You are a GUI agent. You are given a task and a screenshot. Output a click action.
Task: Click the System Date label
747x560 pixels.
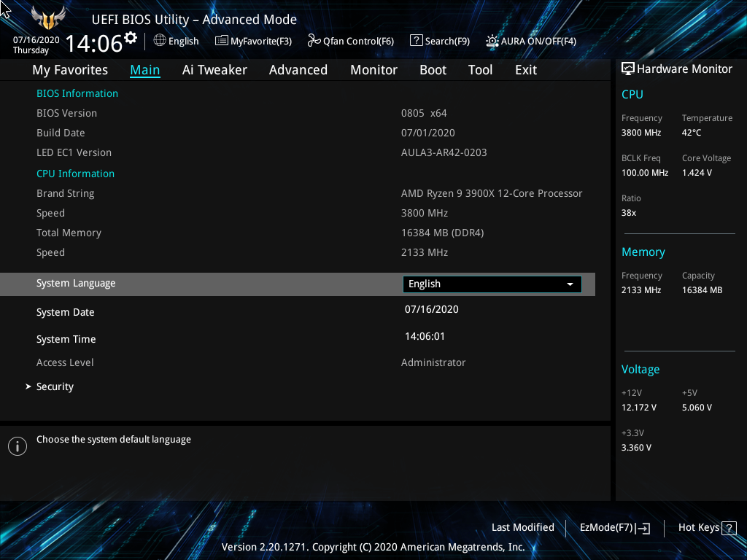point(65,312)
